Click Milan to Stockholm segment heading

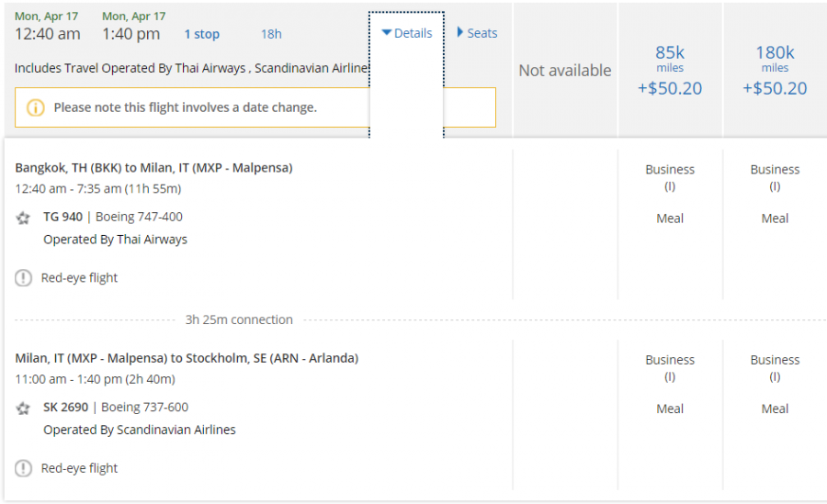click(x=187, y=358)
